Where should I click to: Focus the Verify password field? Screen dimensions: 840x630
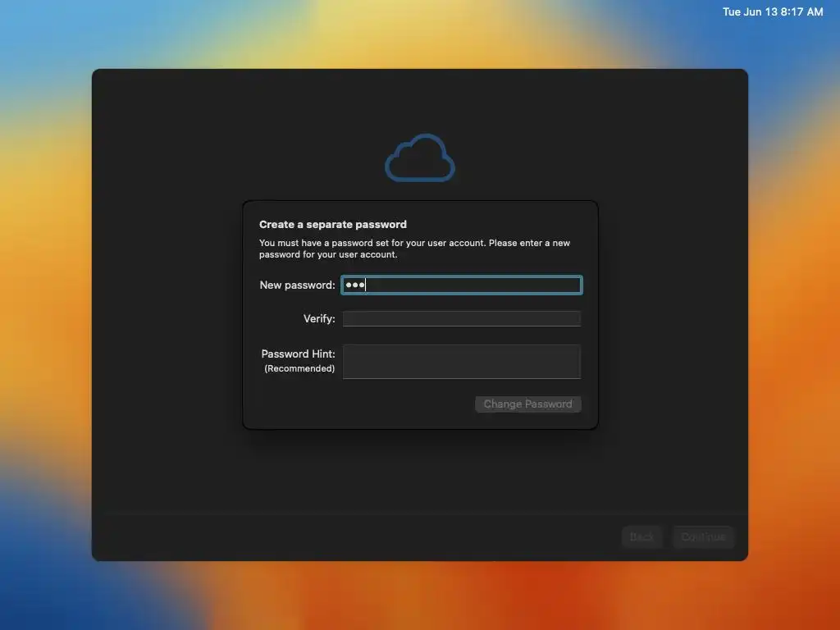pyautogui.click(x=461, y=319)
